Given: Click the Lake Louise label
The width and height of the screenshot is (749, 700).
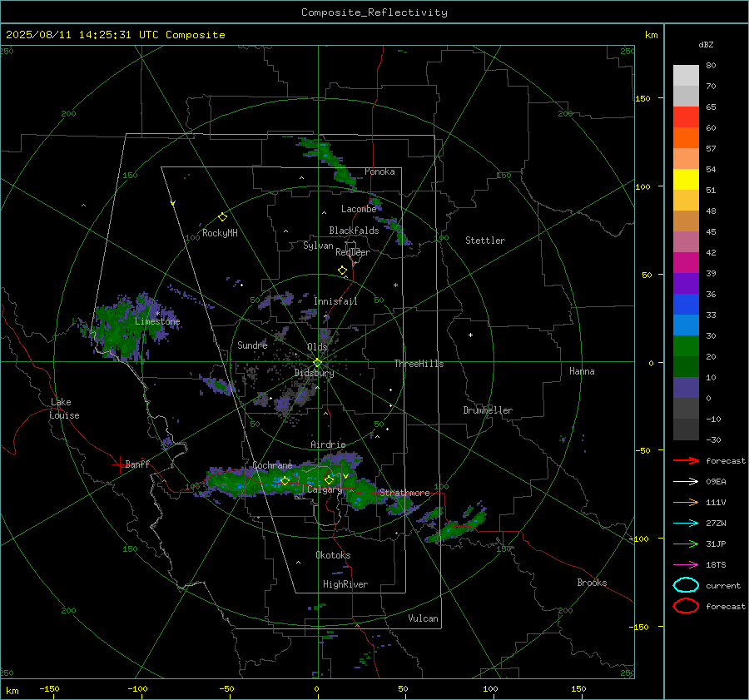Looking at the screenshot, I should tap(64, 409).
